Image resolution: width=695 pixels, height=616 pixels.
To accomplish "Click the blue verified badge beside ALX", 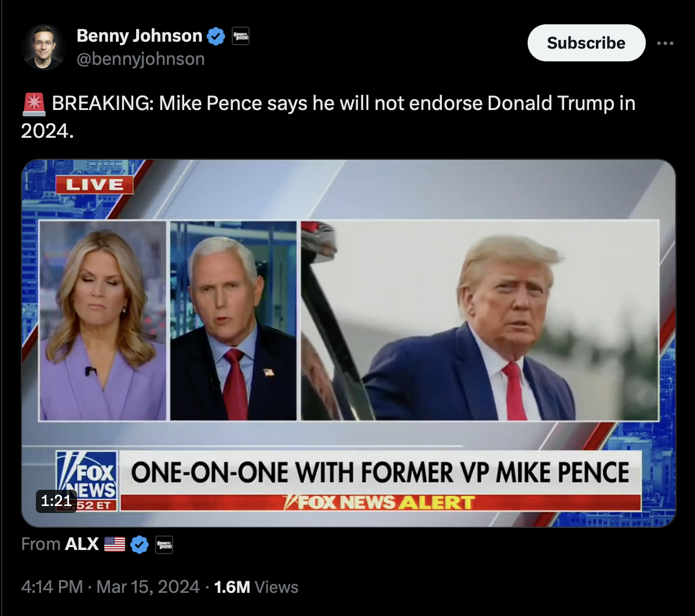I will click(x=140, y=544).
